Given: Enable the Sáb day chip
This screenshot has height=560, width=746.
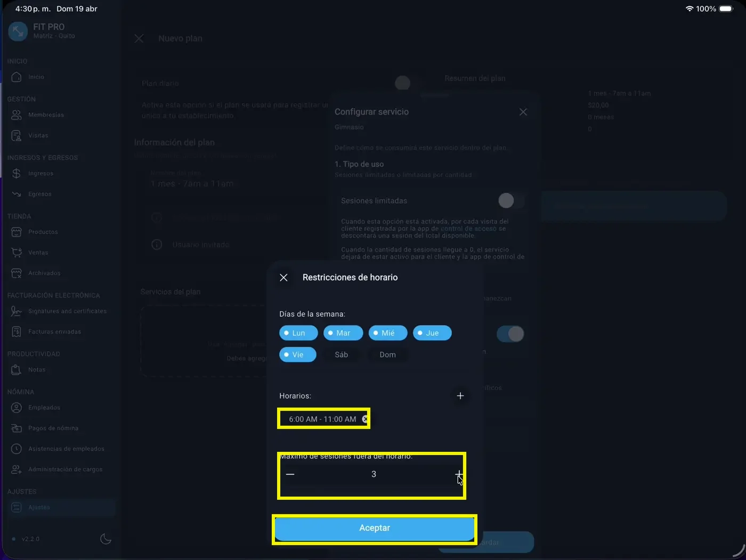Looking at the screenshot, I should 341,355.
